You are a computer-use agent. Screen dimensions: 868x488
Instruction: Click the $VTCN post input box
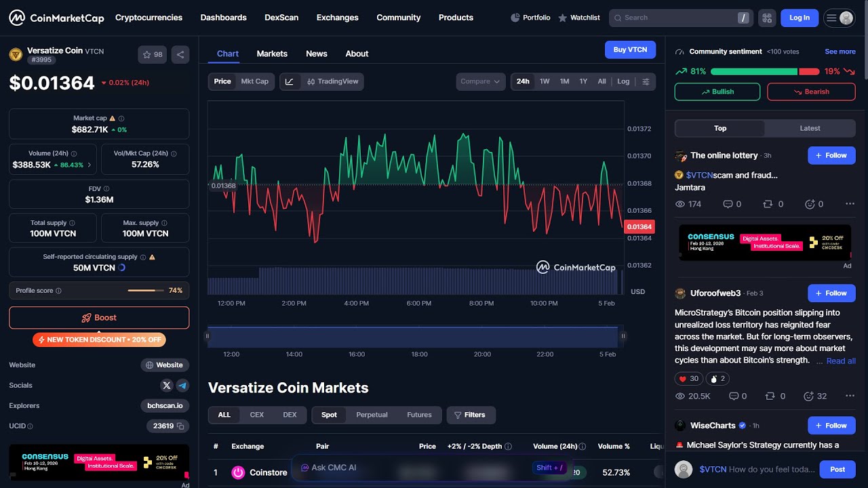coord(757,469)
